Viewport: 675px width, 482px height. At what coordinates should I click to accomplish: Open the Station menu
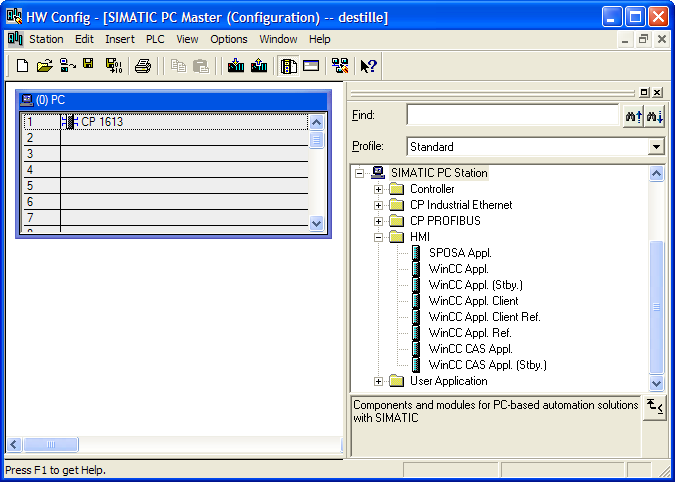(46, 39)
